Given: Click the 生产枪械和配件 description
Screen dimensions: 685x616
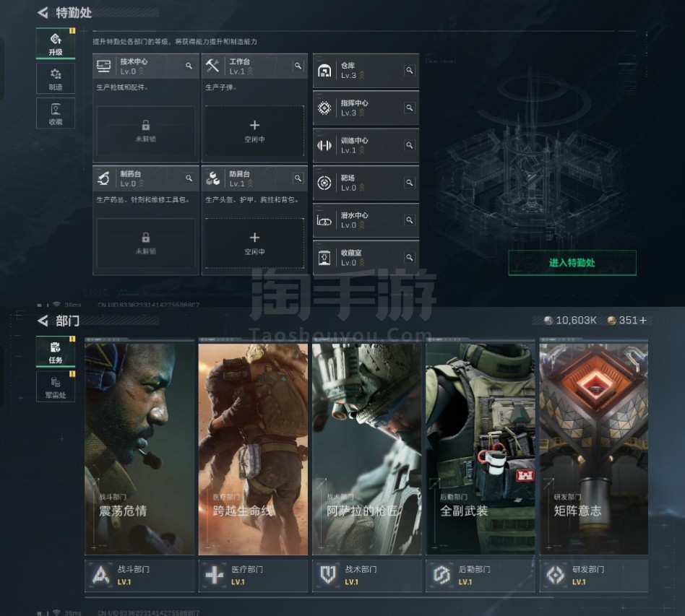Looking at the screenshot, I should [122, 87].
